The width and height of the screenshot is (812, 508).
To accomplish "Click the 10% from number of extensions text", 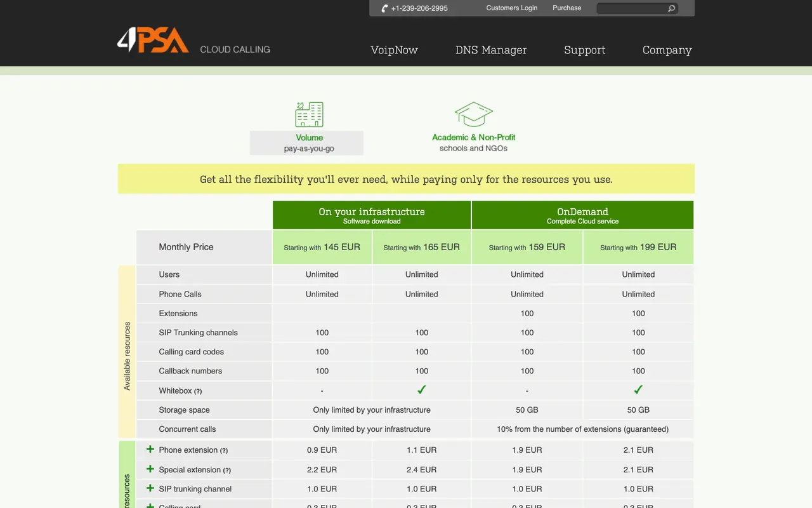I will click(582, 429).
